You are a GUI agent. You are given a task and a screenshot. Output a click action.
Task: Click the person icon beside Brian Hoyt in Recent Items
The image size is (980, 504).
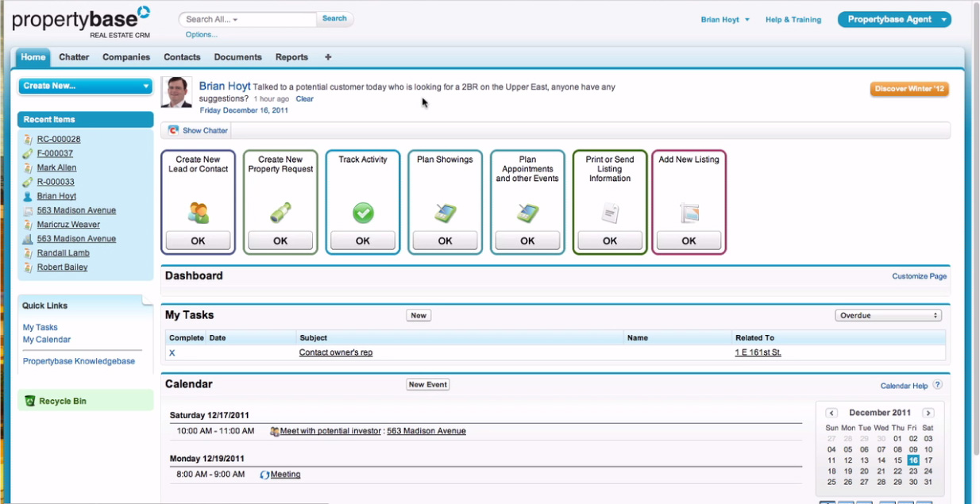click(x=28, y=196)
